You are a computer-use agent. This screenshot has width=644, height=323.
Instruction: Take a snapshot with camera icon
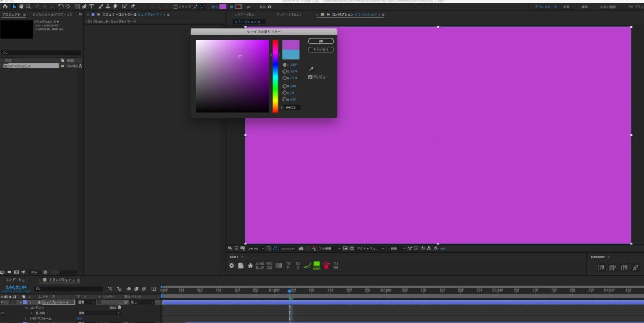[301, 249]
